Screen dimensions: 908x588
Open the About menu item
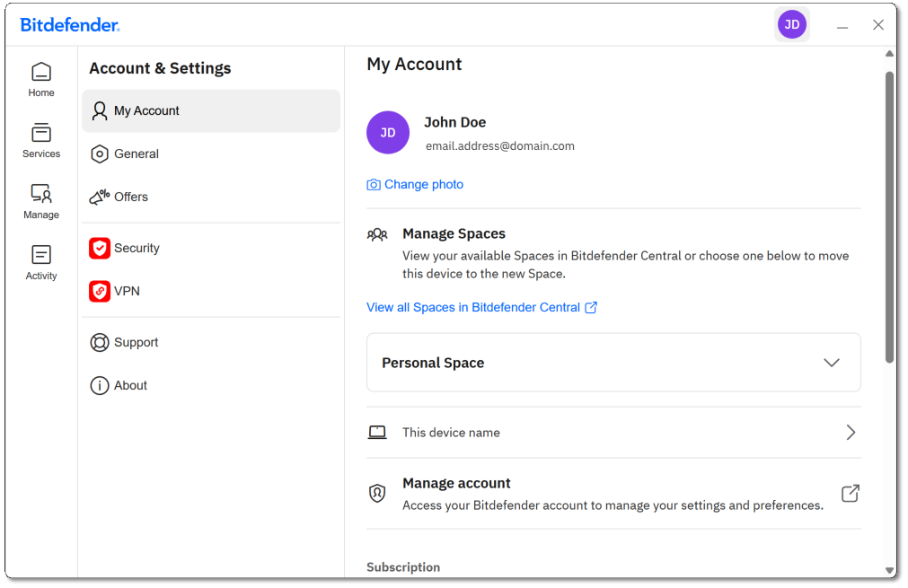click(130, 386)
